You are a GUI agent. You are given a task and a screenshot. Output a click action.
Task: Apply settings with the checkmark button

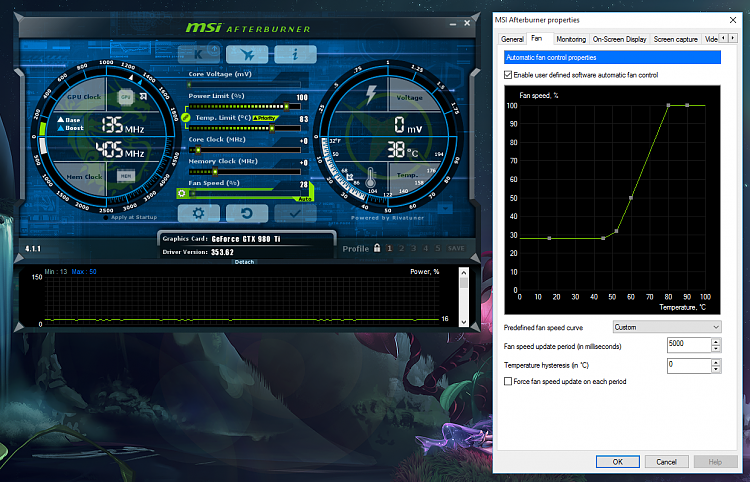coord(295,213)
